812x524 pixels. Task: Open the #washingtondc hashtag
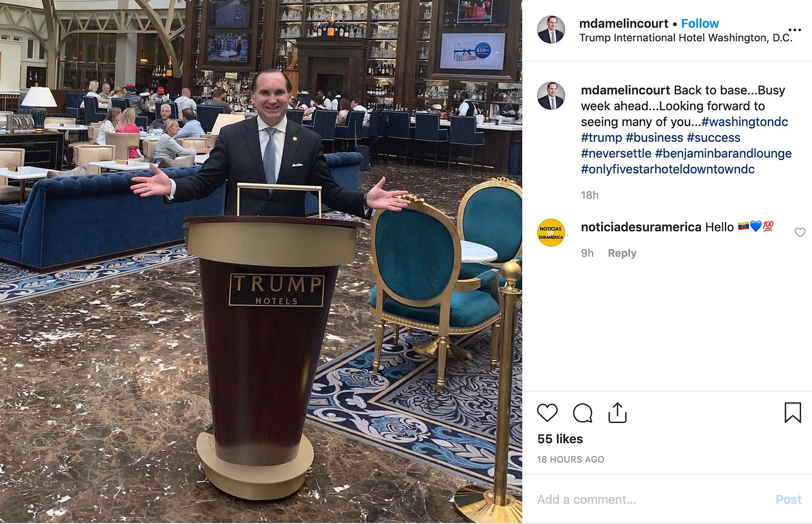(745, 122)
